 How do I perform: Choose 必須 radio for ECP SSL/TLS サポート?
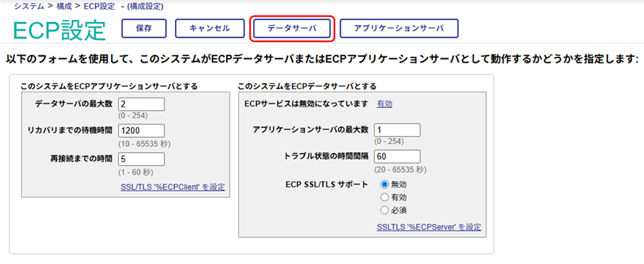(x=385, y=210)
